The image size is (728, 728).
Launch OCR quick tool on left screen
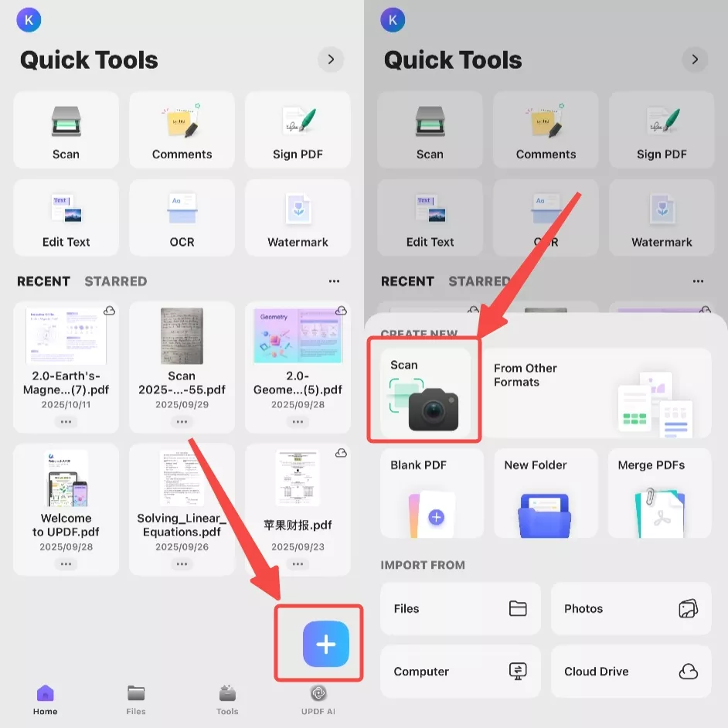coord(182,218)
